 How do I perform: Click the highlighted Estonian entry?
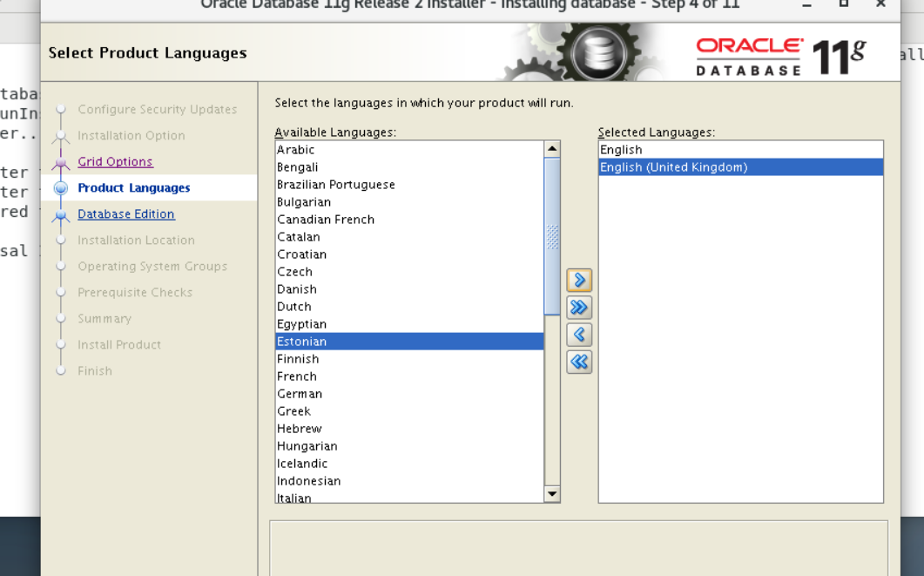click(409, 342)
